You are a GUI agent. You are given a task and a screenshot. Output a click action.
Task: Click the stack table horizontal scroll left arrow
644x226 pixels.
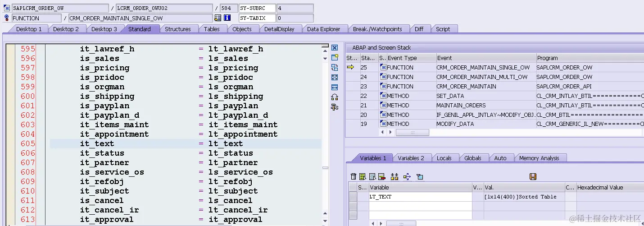click(383, 132)
